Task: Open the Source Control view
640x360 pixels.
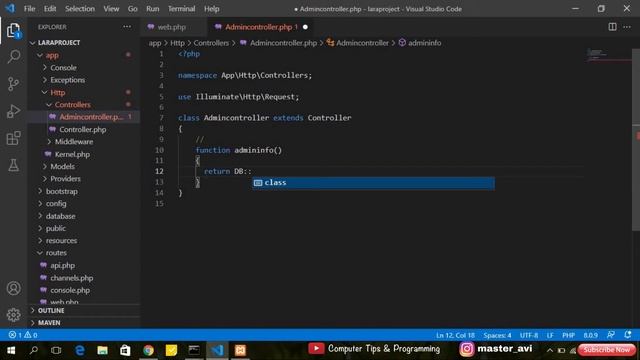Action: (x=13, y=84)
